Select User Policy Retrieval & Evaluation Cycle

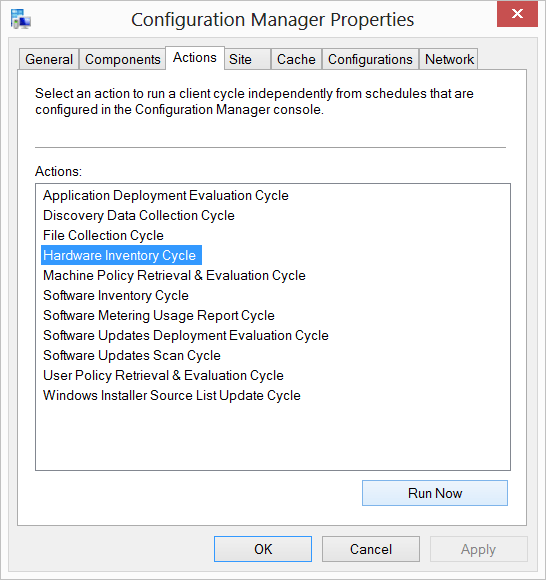[x=163, y=375]
